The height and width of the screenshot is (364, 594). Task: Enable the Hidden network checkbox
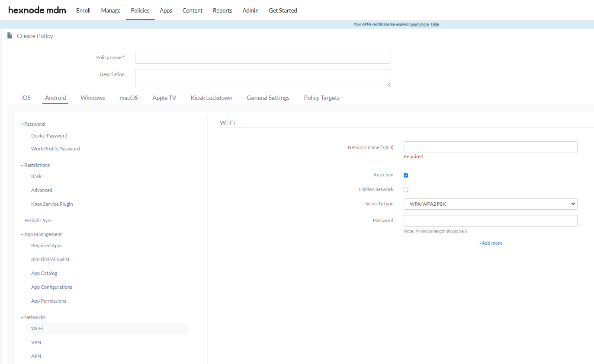coord(406,190)
